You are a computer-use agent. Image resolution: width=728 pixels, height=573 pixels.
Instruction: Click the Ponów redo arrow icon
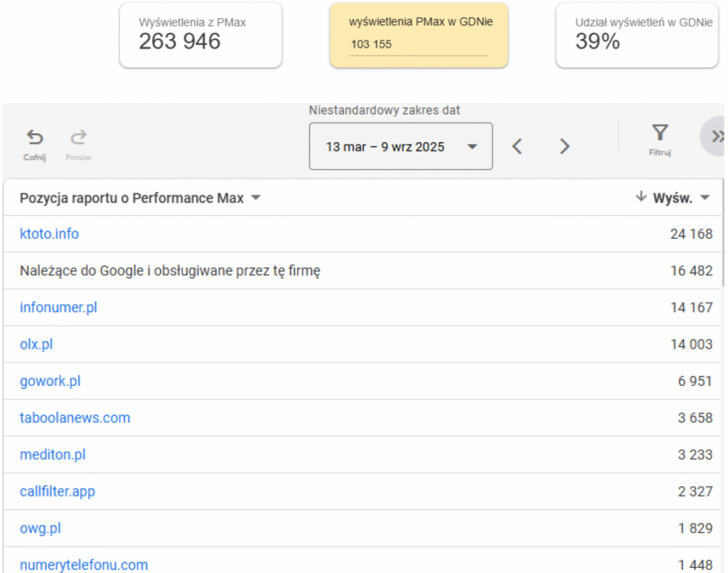tap(78, 137)
